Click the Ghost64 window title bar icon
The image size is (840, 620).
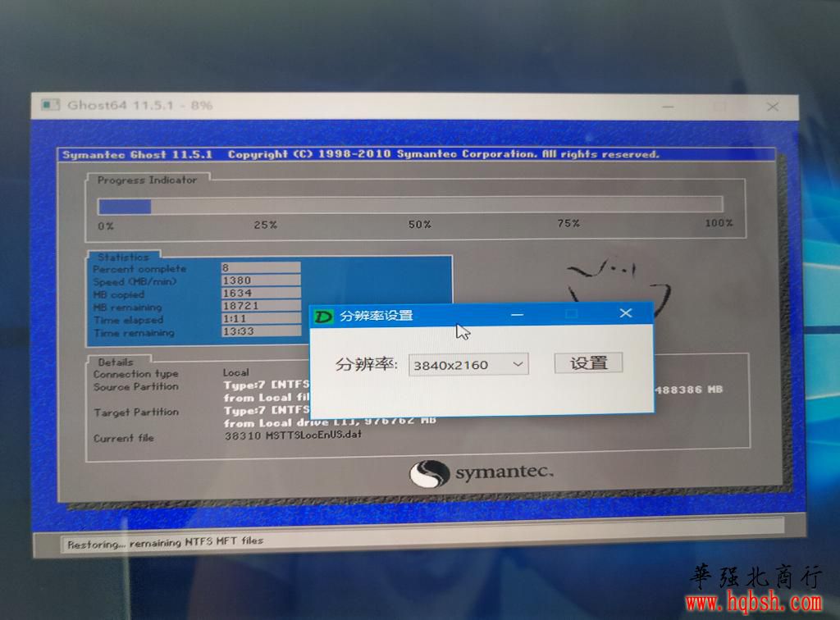[50, 104]
